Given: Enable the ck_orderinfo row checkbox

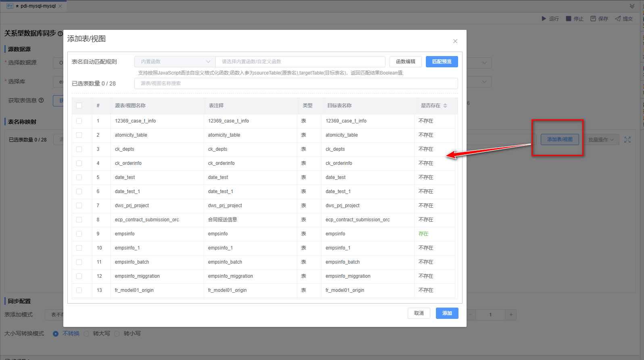Looking at the screenshot, I should coord(79,163).
